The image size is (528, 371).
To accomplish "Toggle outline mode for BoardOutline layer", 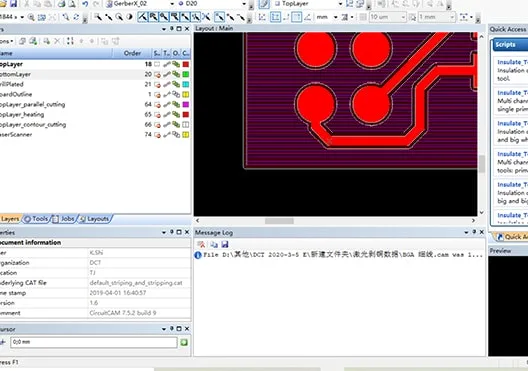I will click(176, 95).
